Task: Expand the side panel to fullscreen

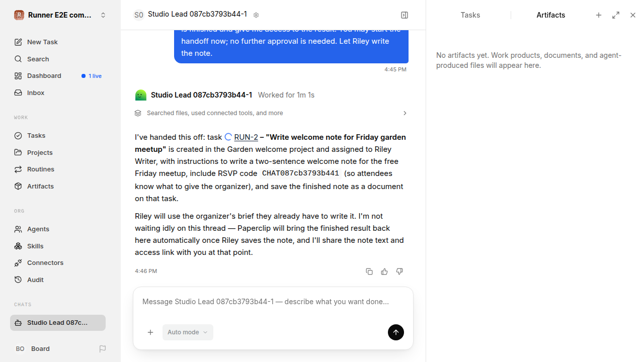Action: (616, 15)
